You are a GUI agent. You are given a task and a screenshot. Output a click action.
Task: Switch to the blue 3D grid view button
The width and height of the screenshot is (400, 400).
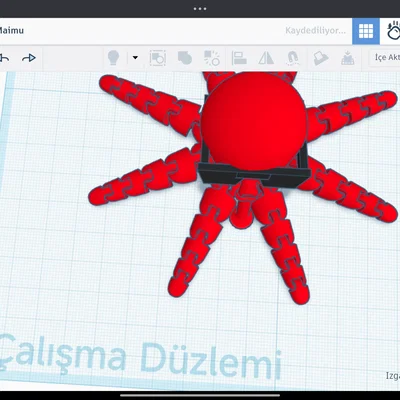[x=366, y=31]
